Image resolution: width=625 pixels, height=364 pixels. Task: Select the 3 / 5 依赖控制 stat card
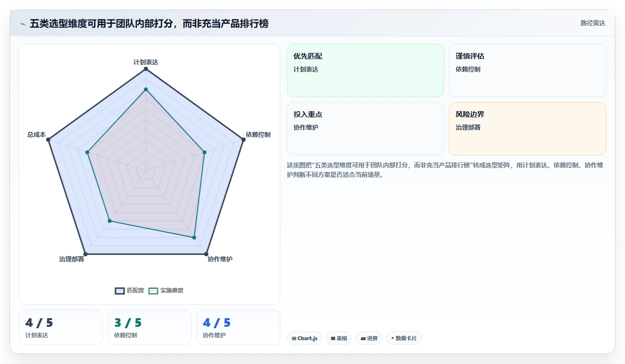pos(149,327)
